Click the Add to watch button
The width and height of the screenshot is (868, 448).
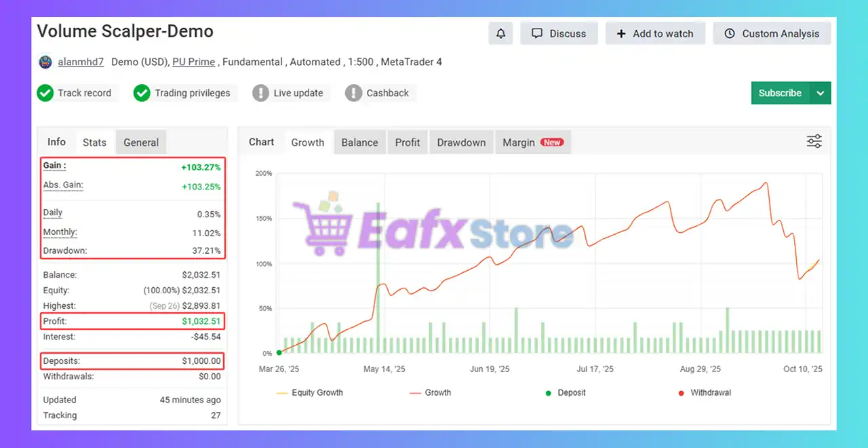tap(655, 33)
